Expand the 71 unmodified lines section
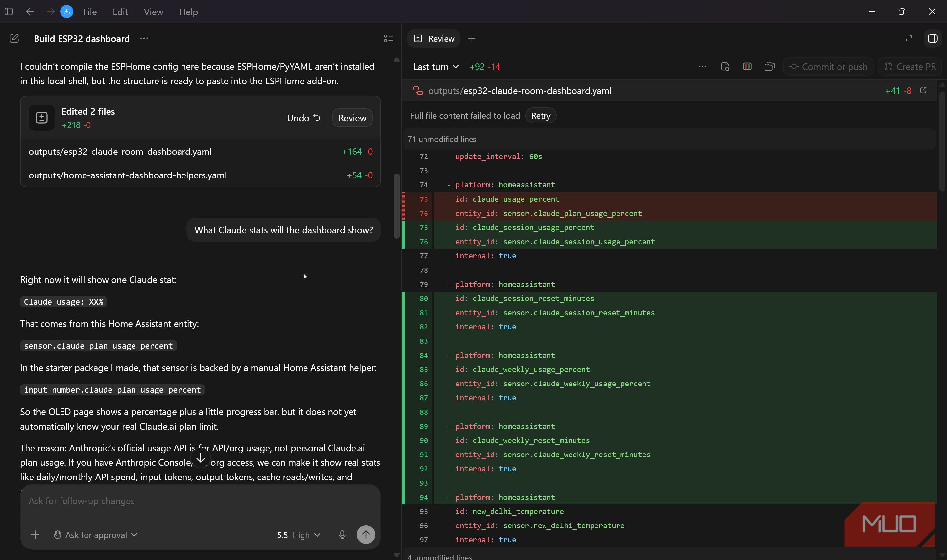 (x=670, y=139)
